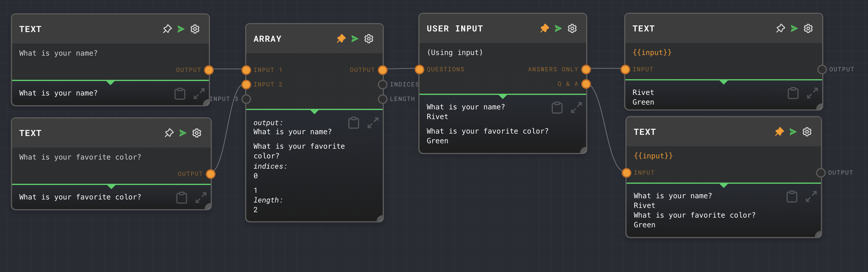Select the Array node title bar

tap(314, 39)
